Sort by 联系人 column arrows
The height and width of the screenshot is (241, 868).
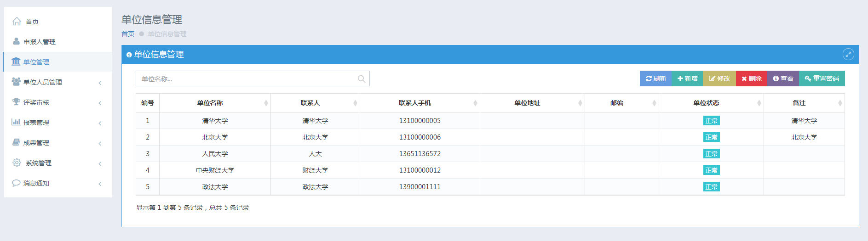[355, 103]
